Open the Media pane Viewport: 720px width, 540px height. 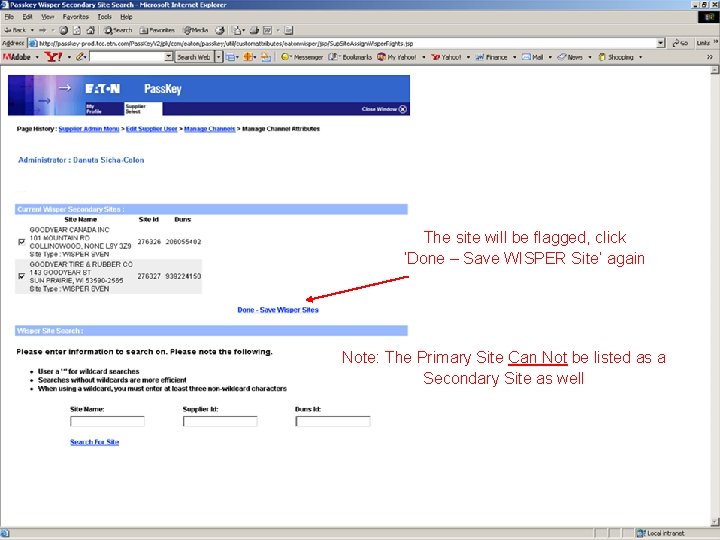(x=196, y=30)
